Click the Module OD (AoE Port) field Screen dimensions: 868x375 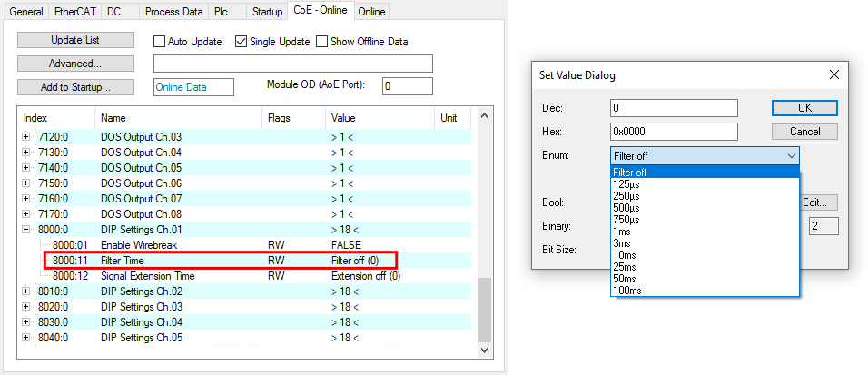pos(408,86)
